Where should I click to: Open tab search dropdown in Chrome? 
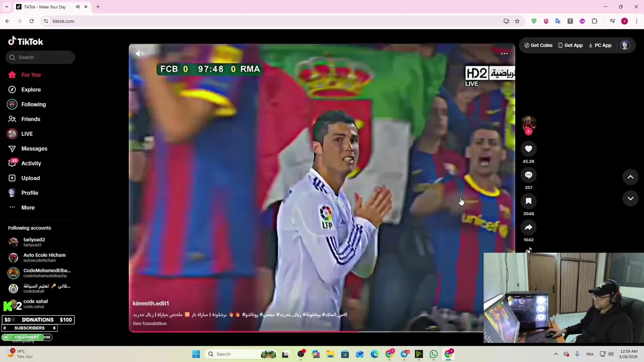pyautogui.click(x=7, y=7)
